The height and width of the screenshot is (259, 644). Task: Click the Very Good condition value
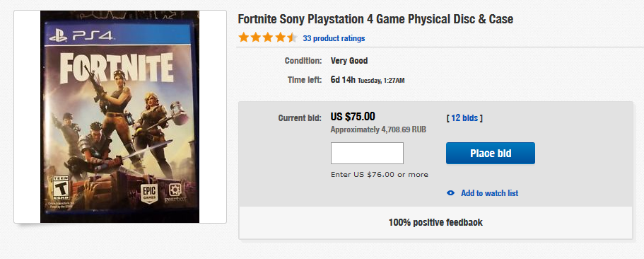tap(349, 61)
